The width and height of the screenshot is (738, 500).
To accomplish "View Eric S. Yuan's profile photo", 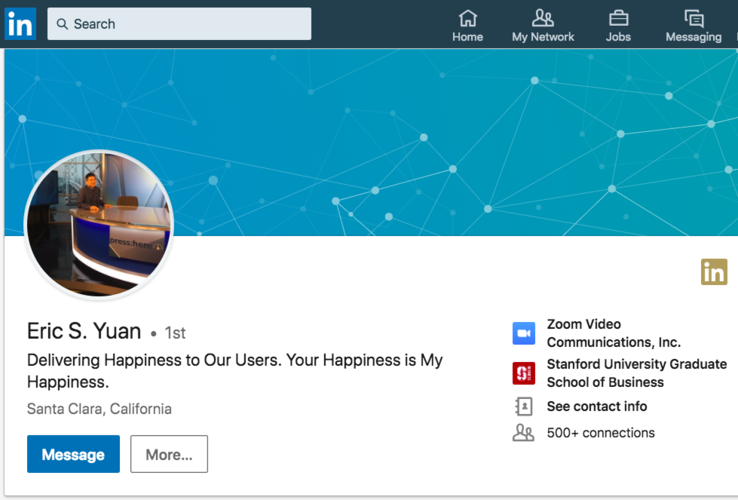I will click(99, 224).
